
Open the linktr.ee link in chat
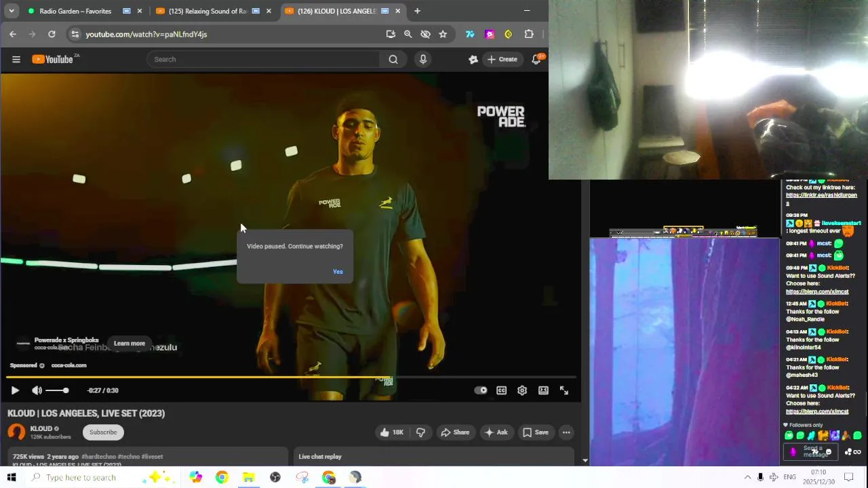click(821, 199)
